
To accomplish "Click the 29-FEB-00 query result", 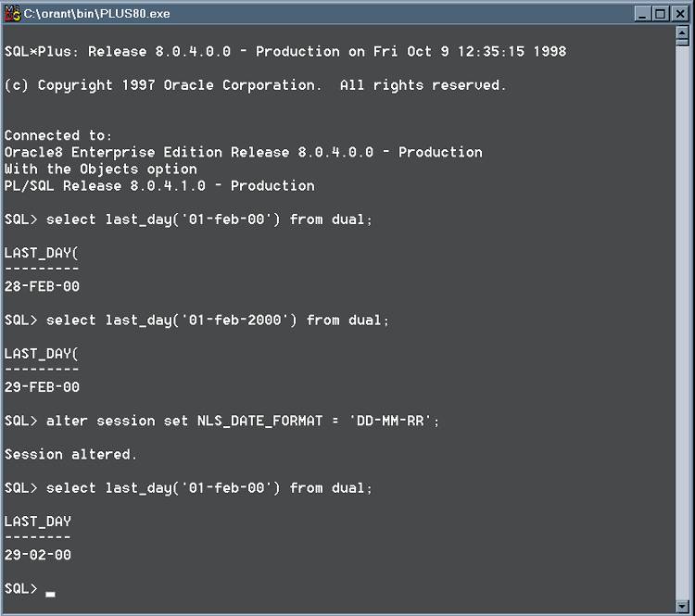I will click(x=42, y=387).
